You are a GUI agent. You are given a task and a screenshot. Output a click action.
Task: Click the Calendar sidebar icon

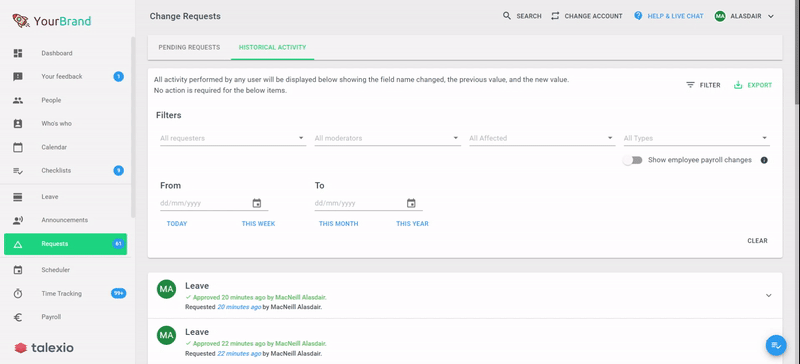pyautogui.click(x=18, y=147)
